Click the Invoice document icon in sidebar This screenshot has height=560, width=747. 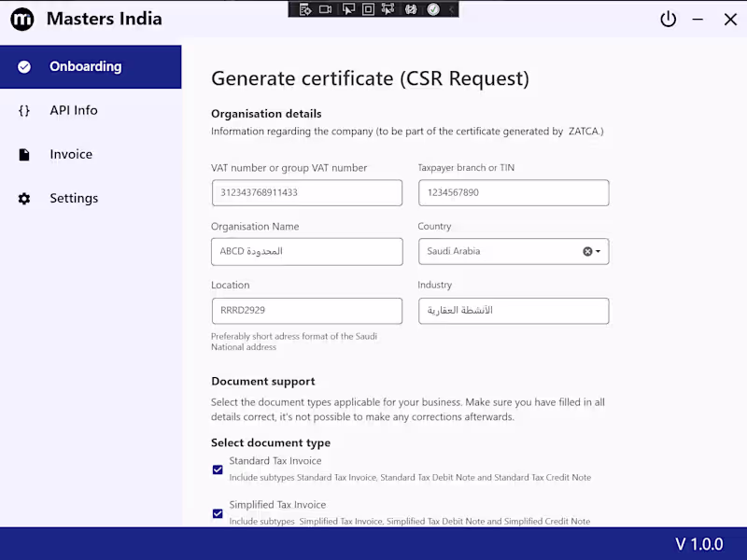(24, 154)
